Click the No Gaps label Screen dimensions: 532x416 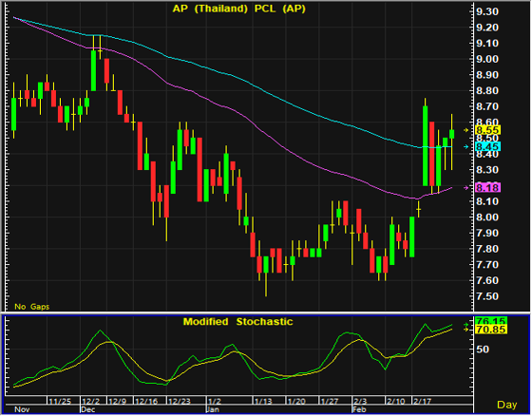[32, 307]
